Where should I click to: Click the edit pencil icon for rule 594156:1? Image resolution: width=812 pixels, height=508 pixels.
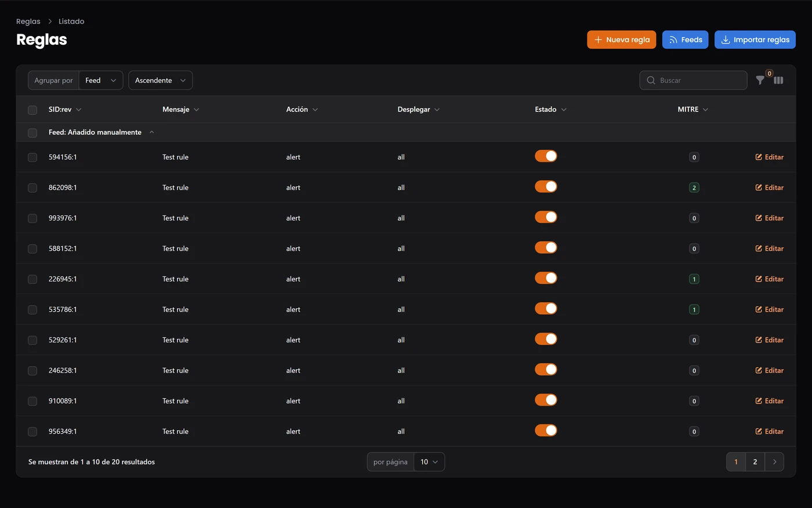click(759, 157)
